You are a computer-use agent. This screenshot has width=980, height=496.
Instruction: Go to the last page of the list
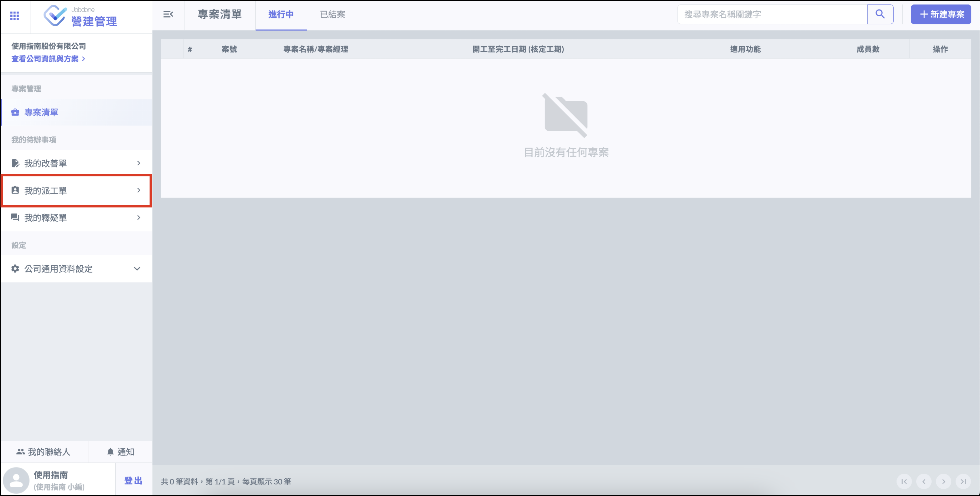(963, 482)
